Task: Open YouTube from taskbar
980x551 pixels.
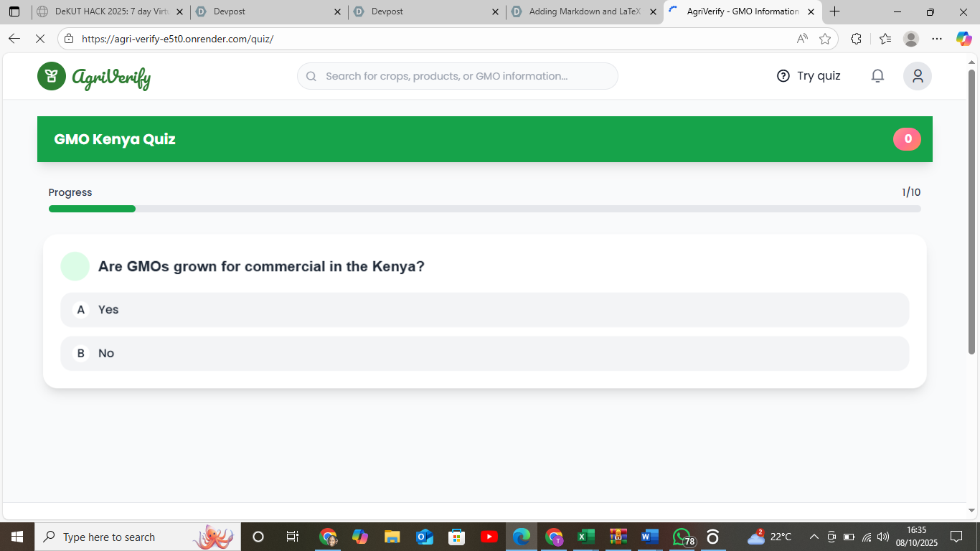Action: point(489,537)
